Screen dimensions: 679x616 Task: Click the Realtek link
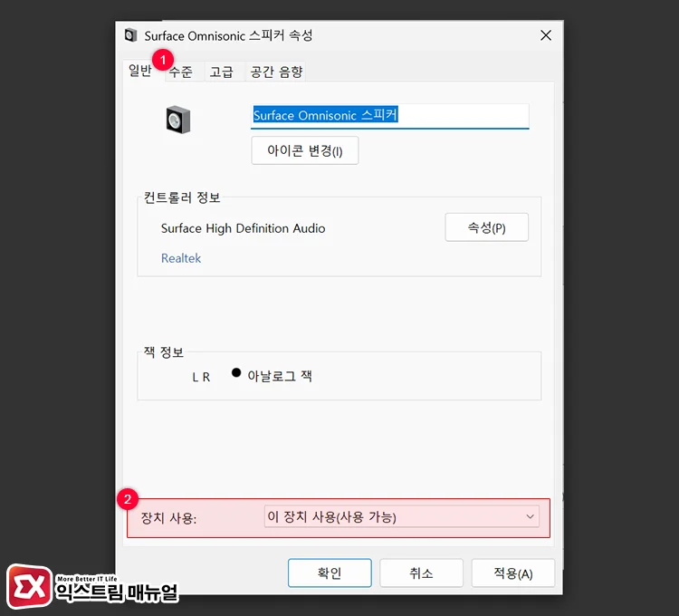[181, 258]
